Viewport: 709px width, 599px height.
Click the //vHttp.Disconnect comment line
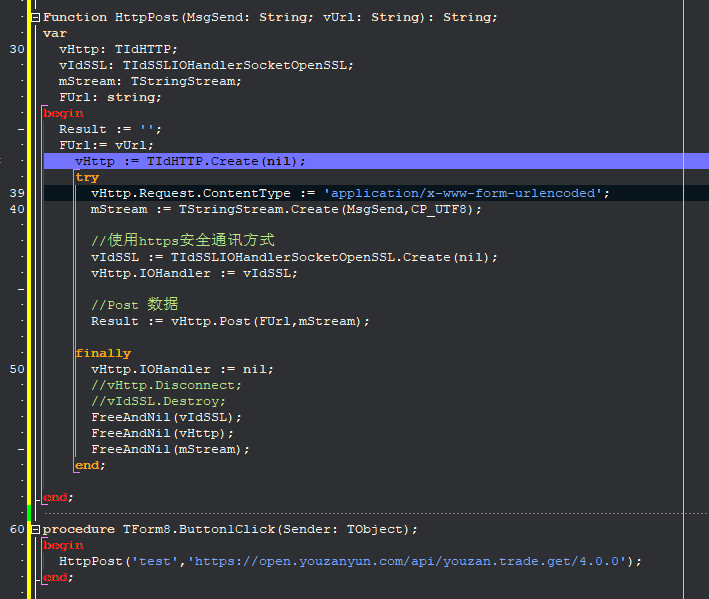[x=166, y=386]
